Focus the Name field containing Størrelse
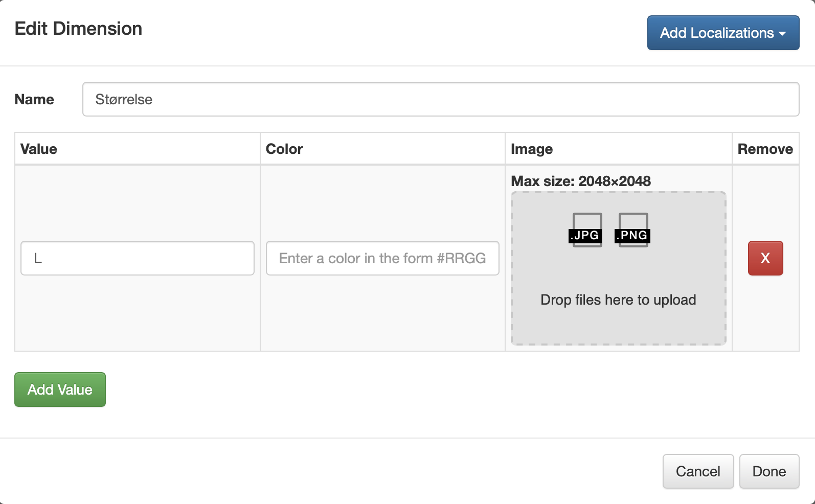The width and height of the screenshot is (815, 504). tap(440, 99)
